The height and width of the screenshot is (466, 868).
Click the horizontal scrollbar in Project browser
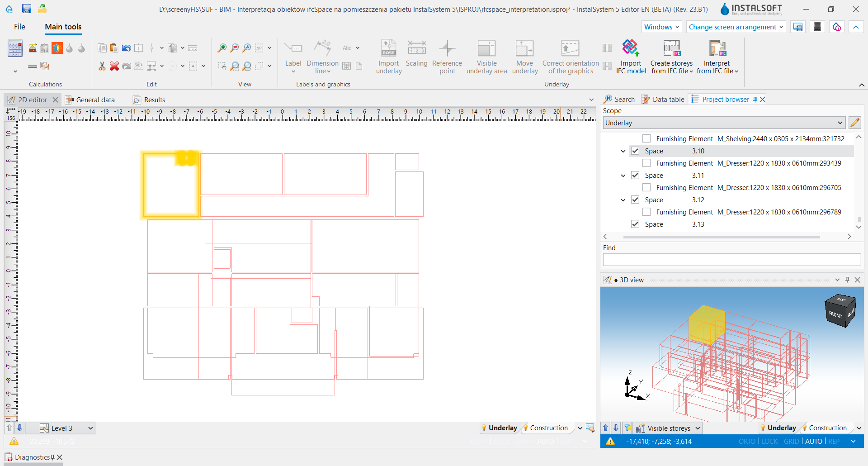click(722, 237)
